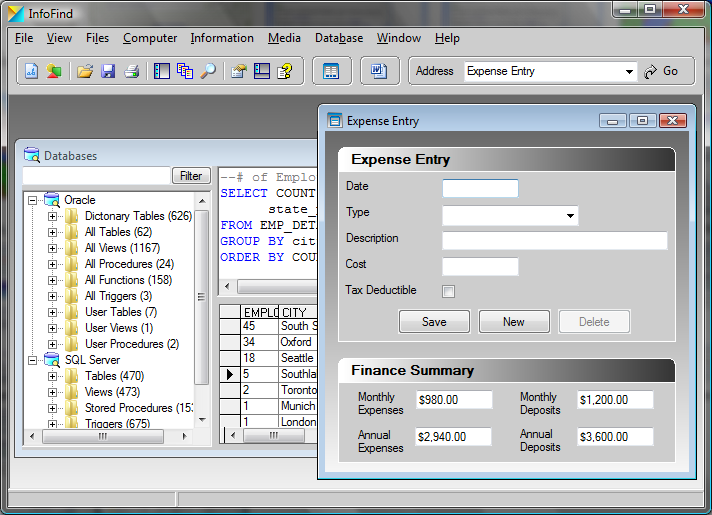Viewport: 712px width, 515px height.
Task: Click the Word document toolbar icon
Action: click(379, 71)
